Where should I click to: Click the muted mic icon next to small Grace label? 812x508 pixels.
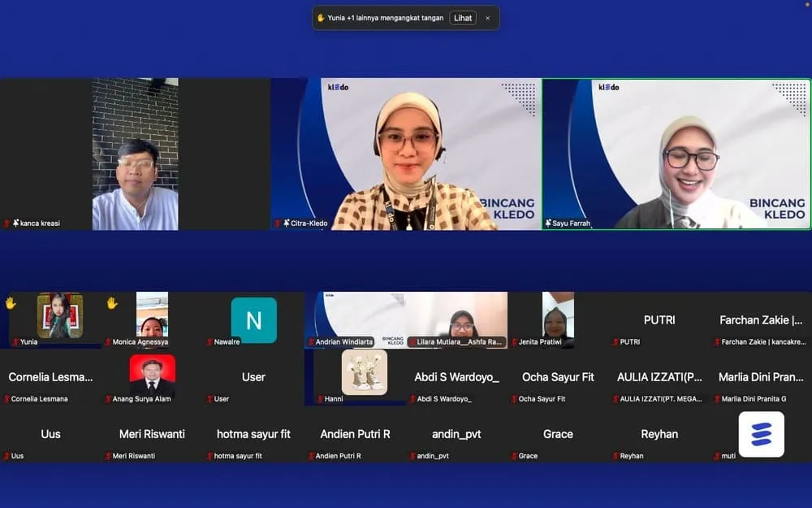coord(514,456)
